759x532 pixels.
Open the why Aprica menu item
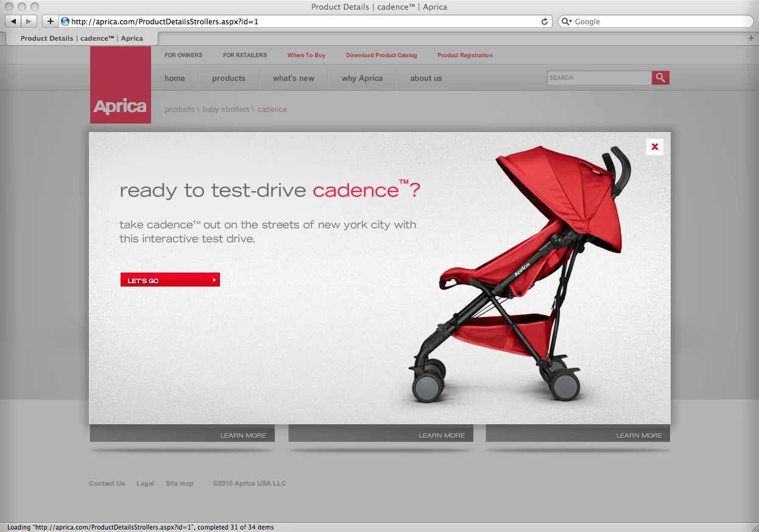[362, 78]
